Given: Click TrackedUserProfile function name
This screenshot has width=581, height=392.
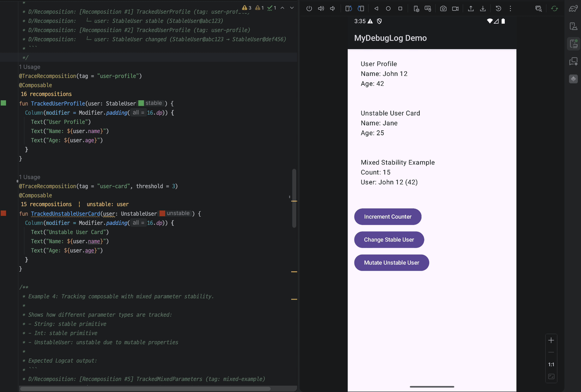Looking at the screenshot, I should [58, 103].
